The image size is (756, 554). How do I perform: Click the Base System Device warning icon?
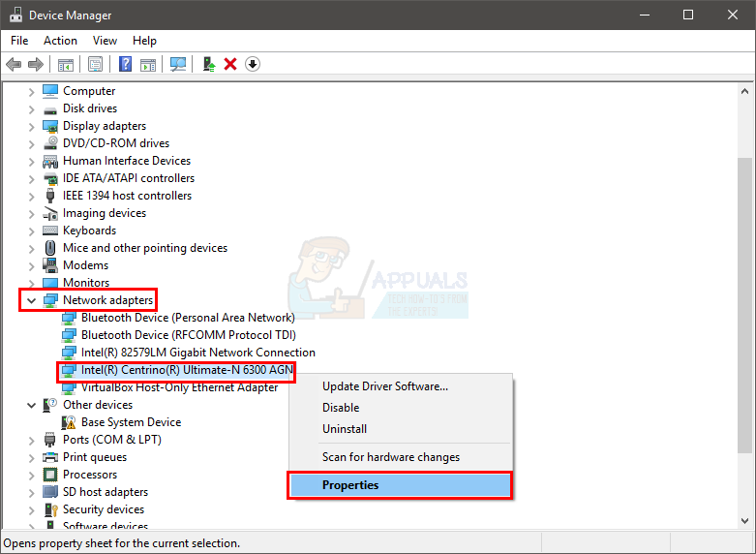point(69,422)
